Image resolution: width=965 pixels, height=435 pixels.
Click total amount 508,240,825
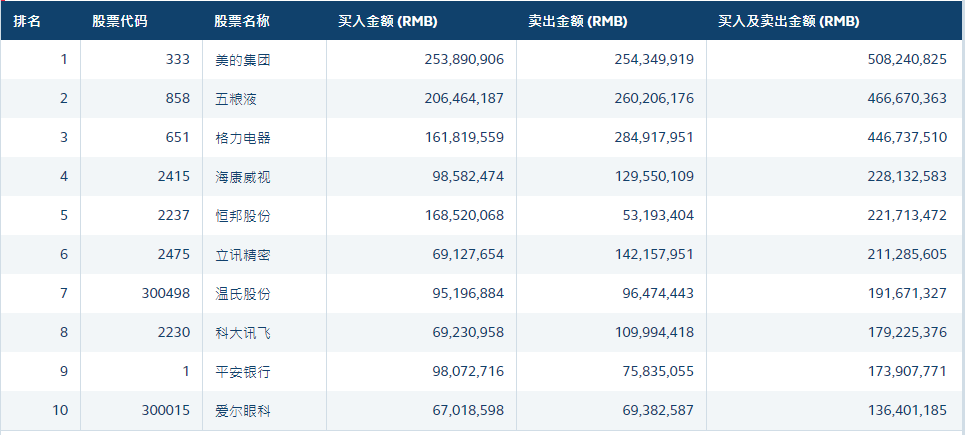907,60
